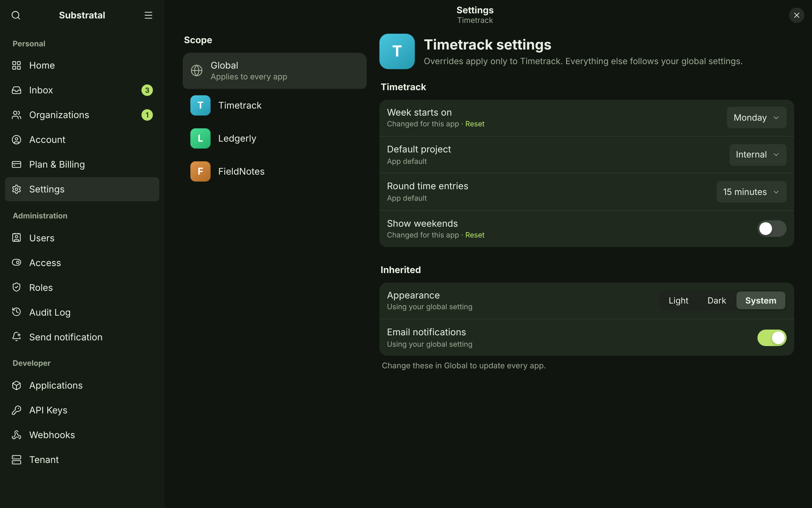Image resolution: width=812 pixels, height=508 pixels.
Task: Click the Plan & Billing card icon
Action: tap(16, 164)
